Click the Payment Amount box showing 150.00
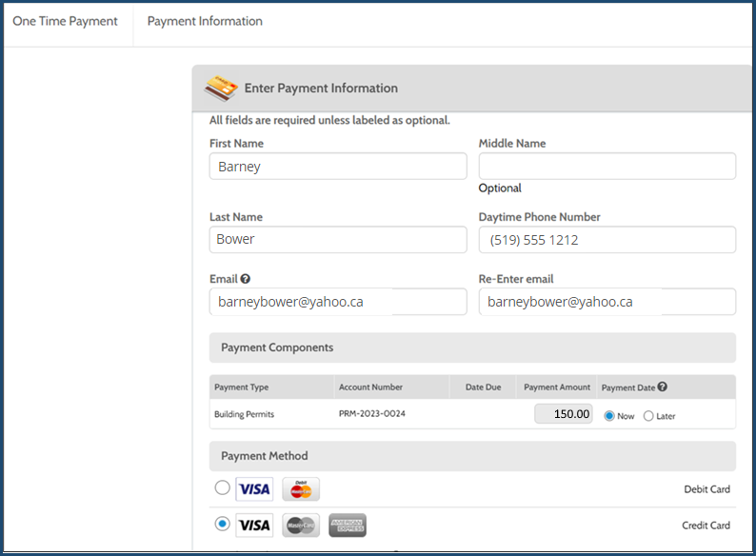The width and height of the screenshot is (756, 556). 563,414
